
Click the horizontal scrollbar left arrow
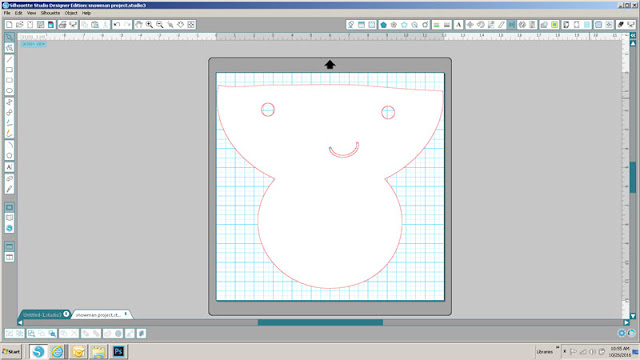pos(20,322)
